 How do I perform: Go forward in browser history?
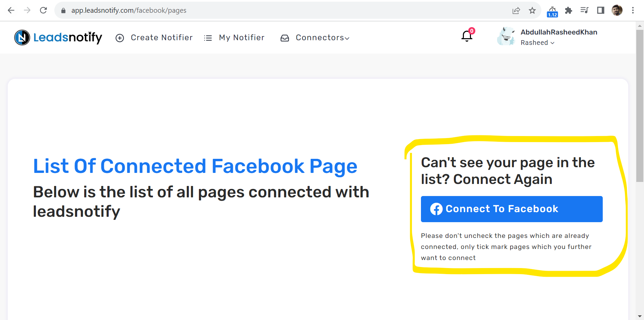[27, 10]
